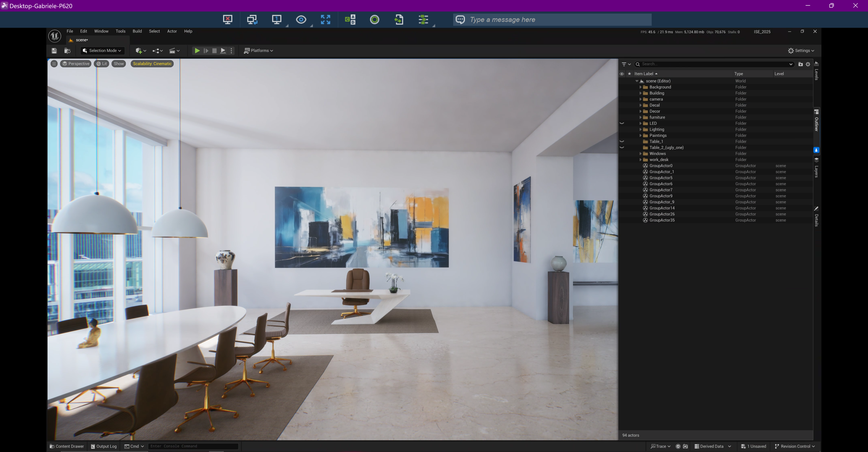This screenshot has width=868, height=452.
Task: Click the save current level icon
Action: (54, 51)
